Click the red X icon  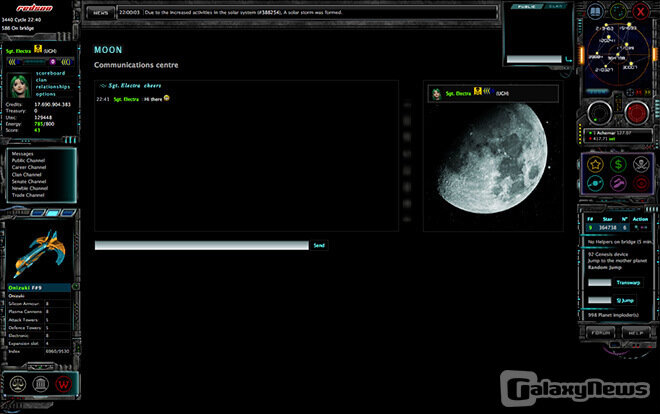point(641,11)
